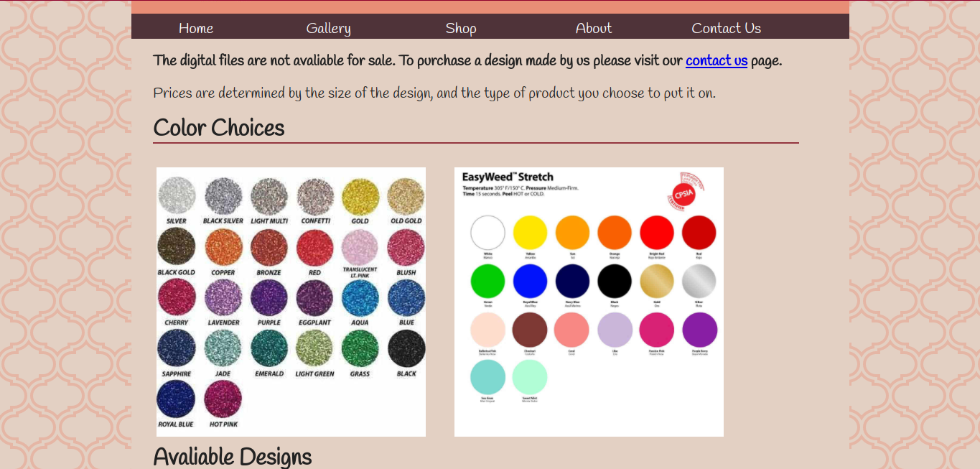The width and height of the screenshot is (980, 469).
Task: Pick the Eggplant glitter swatch
Action: tap(315, 297)
